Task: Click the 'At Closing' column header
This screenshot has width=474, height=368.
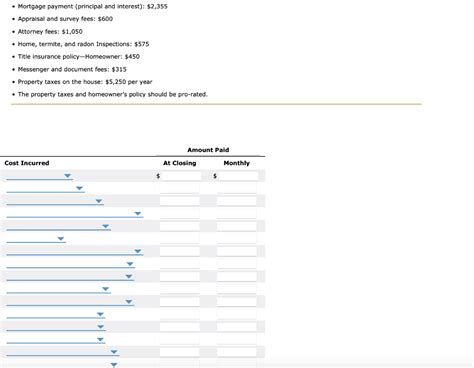Action: 180,163
